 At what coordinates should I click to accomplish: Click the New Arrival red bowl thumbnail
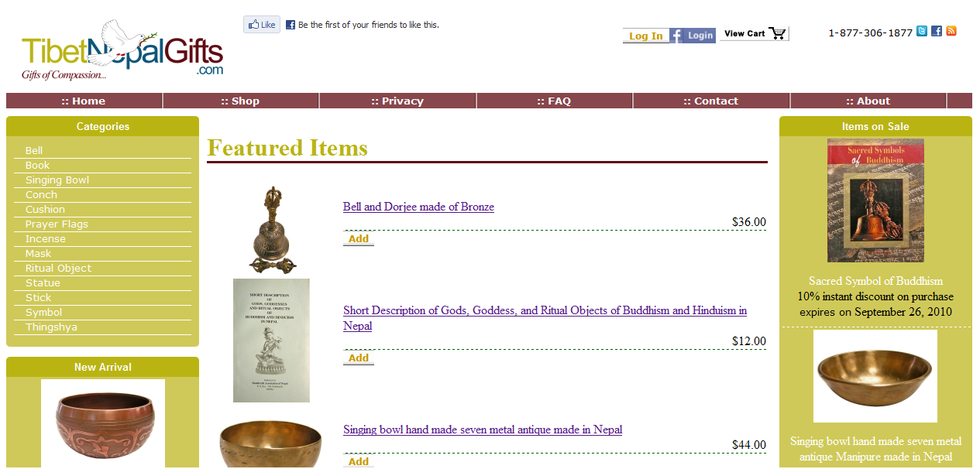103,424
